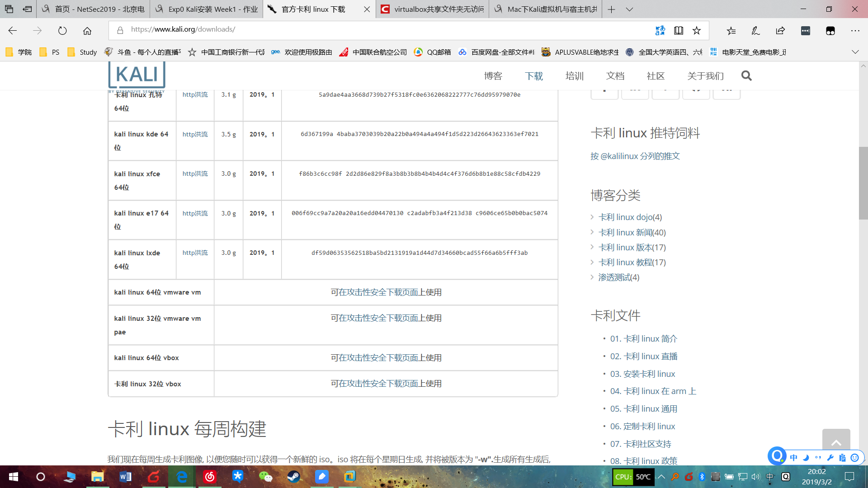Open 卡利 linux dojo(4) category

pyautogui.click(x=630, y=217)
